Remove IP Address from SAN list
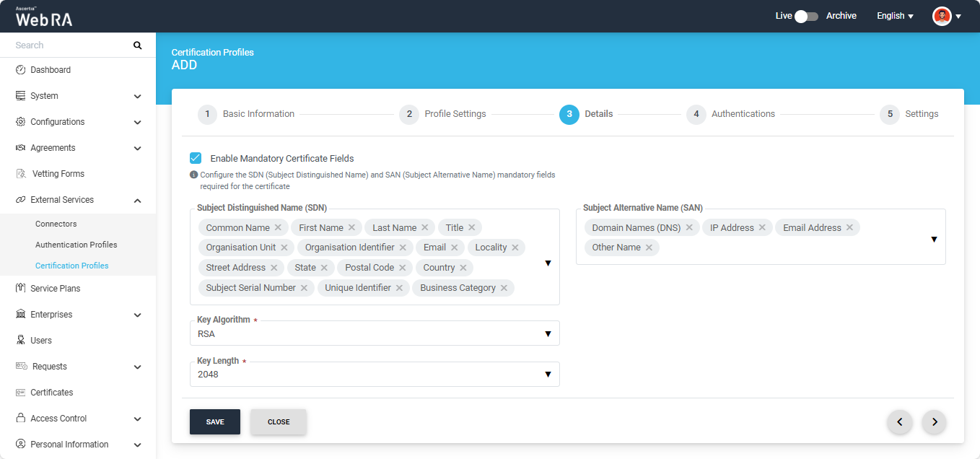Image resolution: width=980 pixels, height=459 pixels. (x=762, y=227)
